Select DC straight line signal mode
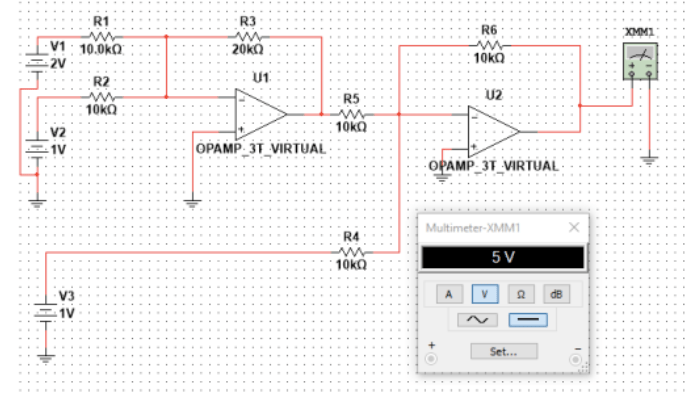Image resolution: width=693 pixels, height=397 pixels. click(x=528, y=320)
